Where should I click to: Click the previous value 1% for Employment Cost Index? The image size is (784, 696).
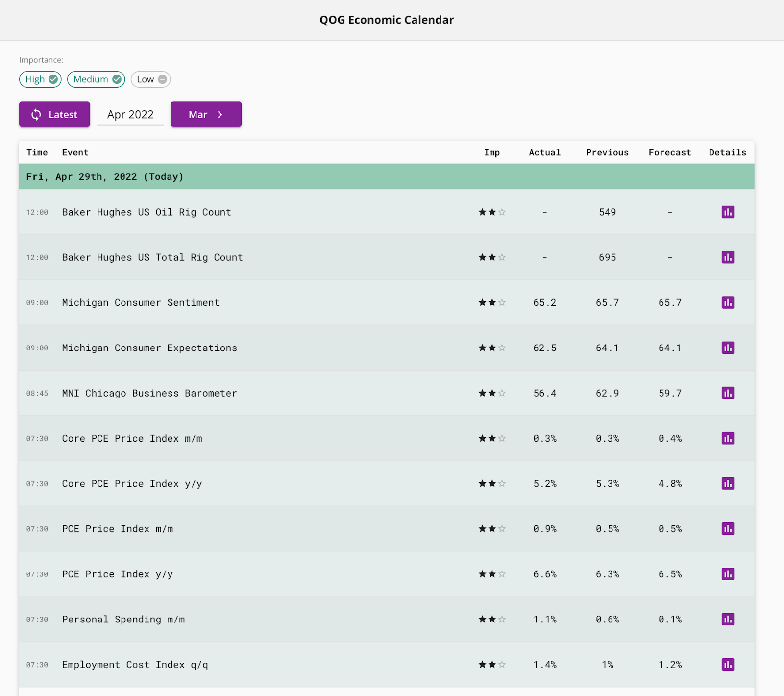coord(608,665)
